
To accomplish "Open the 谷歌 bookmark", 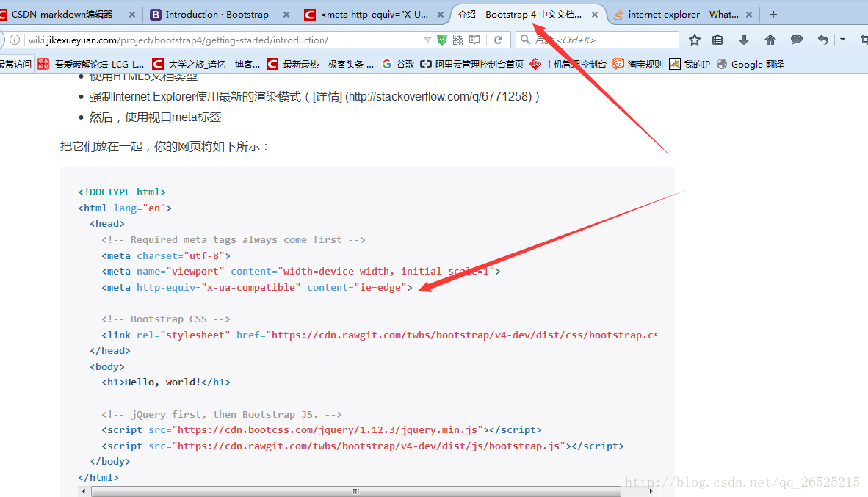I will [398, 64].
